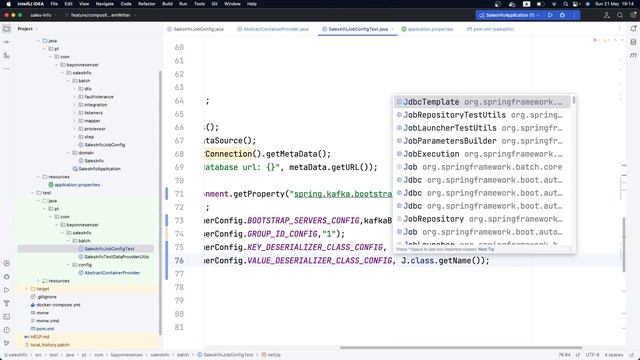Open the Problems tool window icon
640x360 pixels.
(x=7, y=330)
